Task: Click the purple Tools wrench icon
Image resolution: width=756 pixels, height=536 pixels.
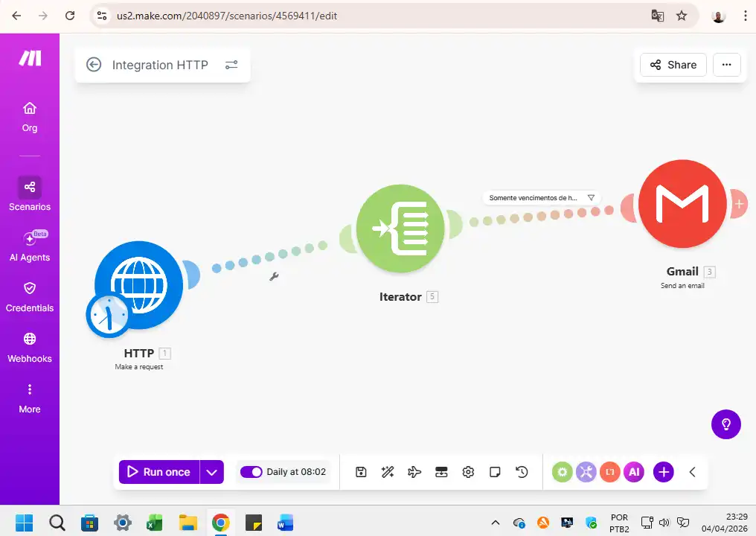Action: (x=586, y=472)
